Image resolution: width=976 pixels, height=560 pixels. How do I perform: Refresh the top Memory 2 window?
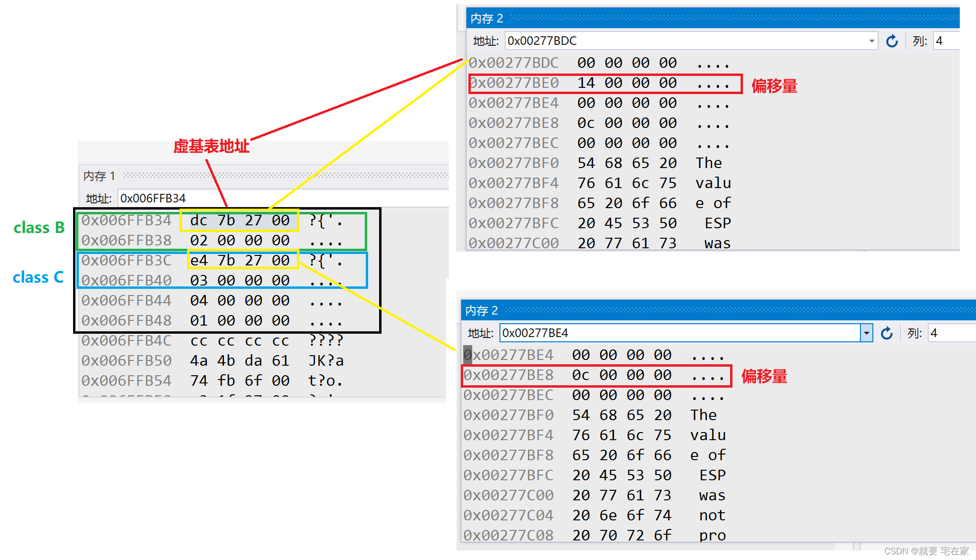(x=891, y=41)
